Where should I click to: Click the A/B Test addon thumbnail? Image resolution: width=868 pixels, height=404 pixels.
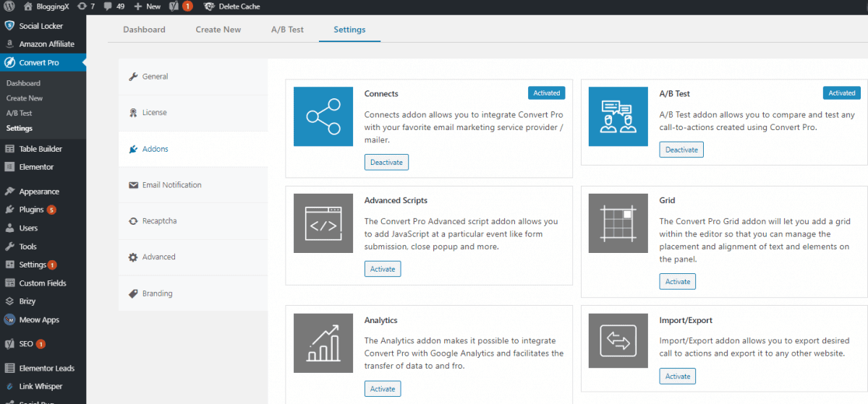click(x=618, y=117)
